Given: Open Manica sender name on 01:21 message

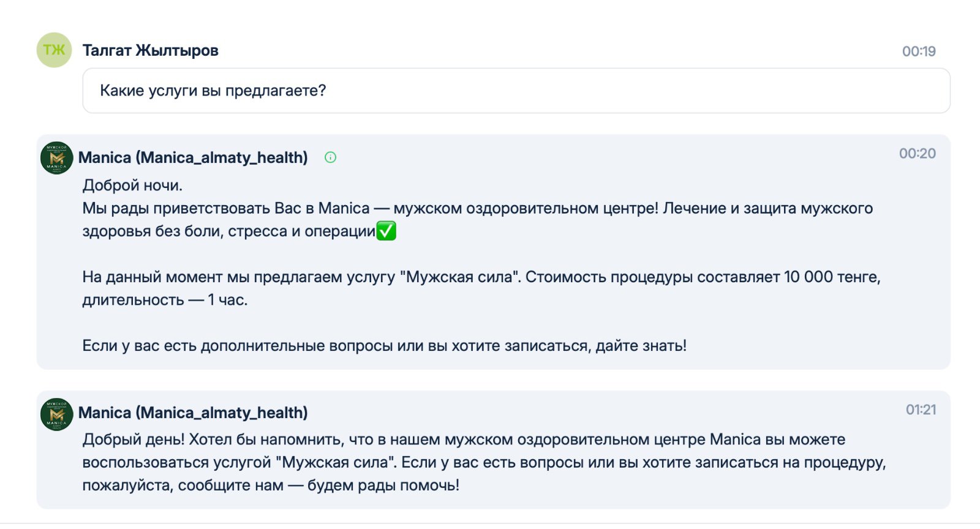Looking at the screenshot, I should click(x=192, y=413).
